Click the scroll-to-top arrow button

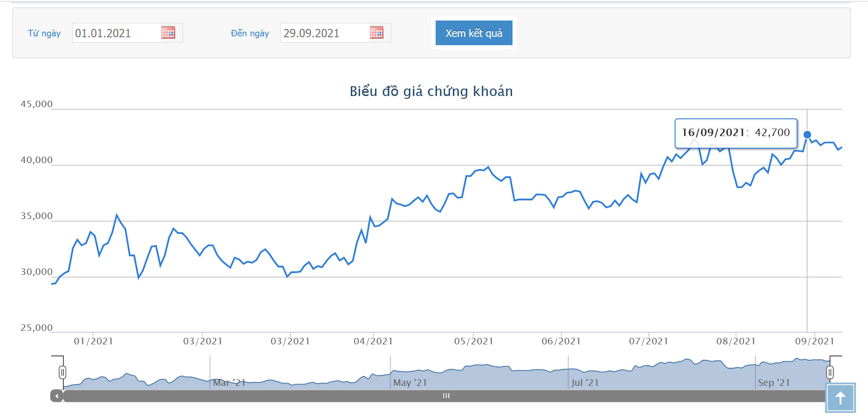pos(840,398)
